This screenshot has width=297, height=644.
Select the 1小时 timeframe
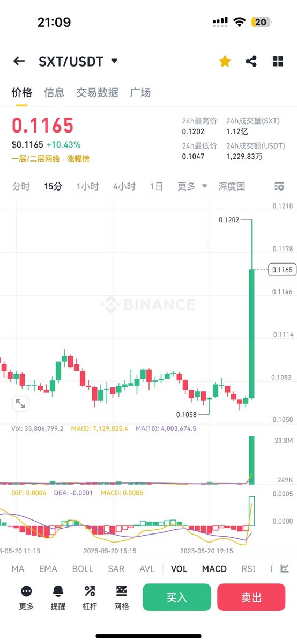tap(87, 186)
